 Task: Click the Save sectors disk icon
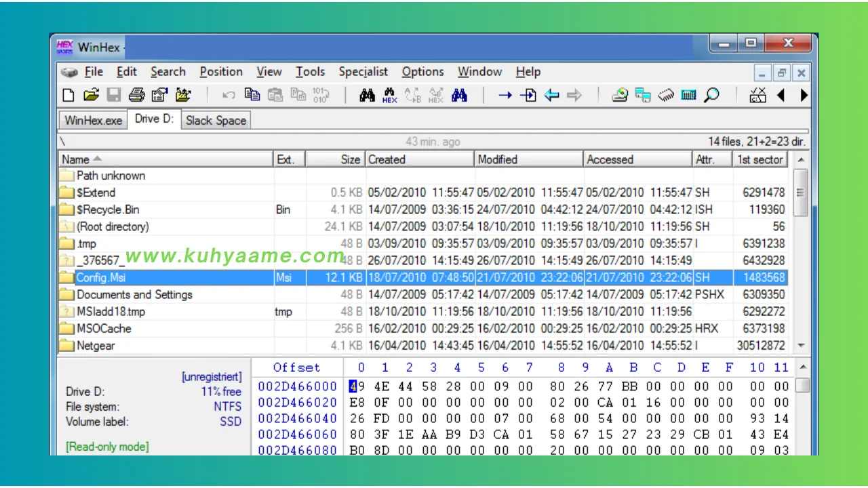(114, 96)
